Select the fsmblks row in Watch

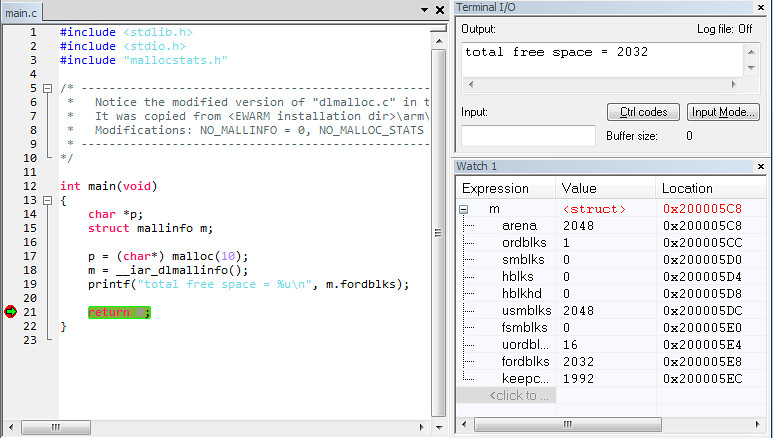[x=611, y=328]
